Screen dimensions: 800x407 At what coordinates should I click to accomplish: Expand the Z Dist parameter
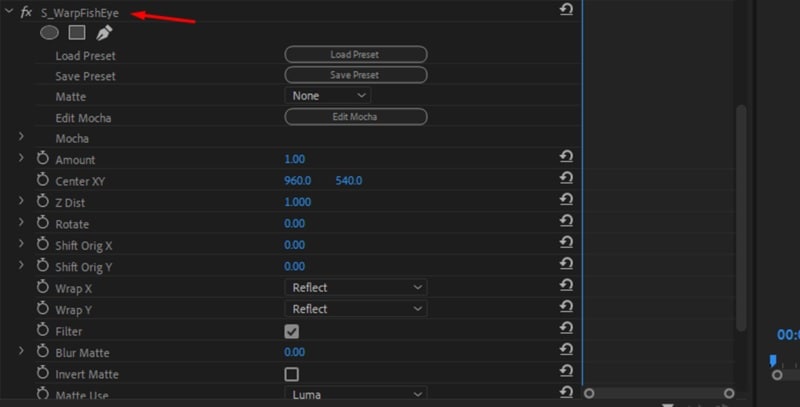(21, 201)
